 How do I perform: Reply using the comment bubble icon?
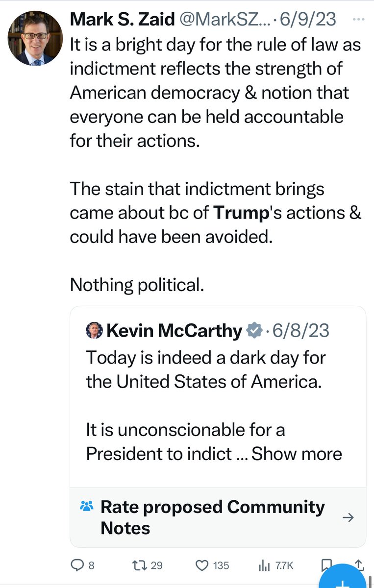[x=77, y=565]
